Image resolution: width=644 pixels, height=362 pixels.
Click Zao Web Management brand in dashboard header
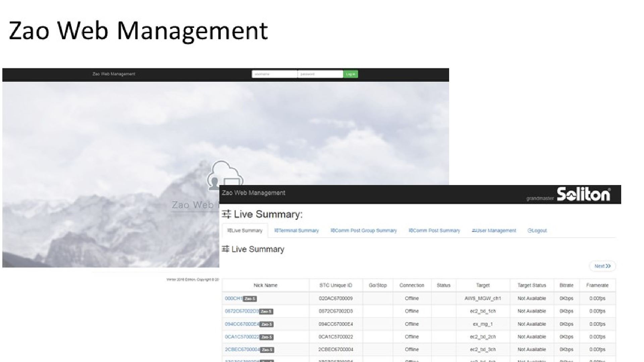tap(254, 193)
